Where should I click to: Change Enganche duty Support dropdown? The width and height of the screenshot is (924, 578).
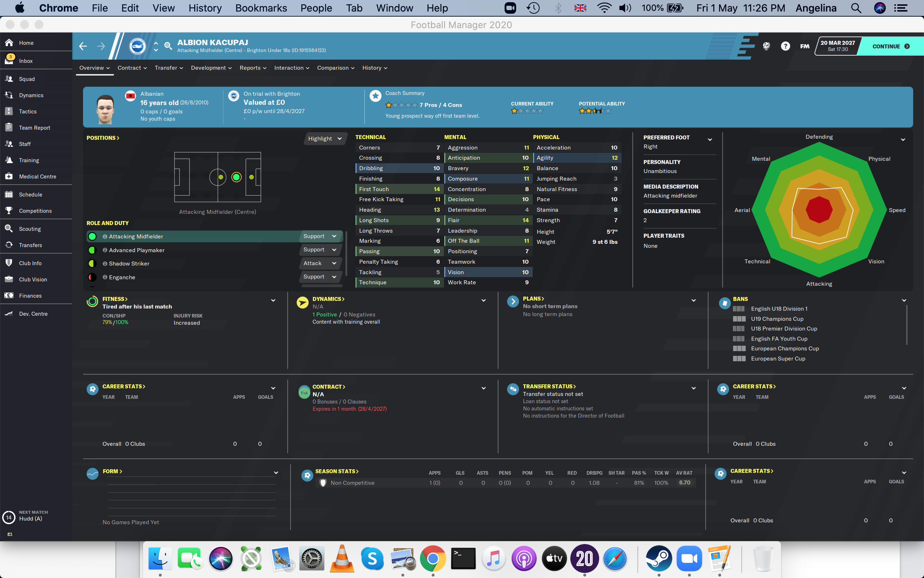pos(320,277)
